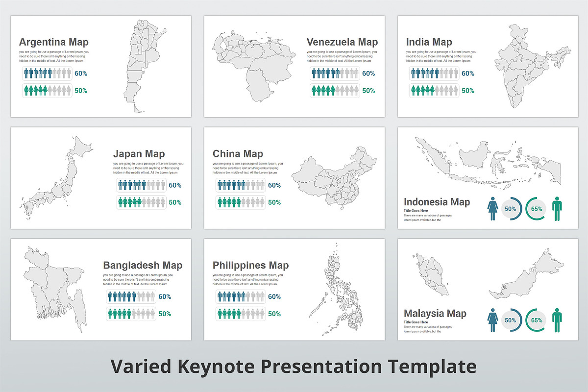Select the 'Venezuela Map' title

[342, 42]
